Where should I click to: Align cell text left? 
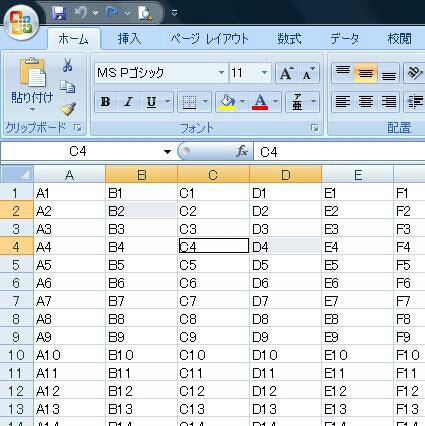tap(343, 102)
